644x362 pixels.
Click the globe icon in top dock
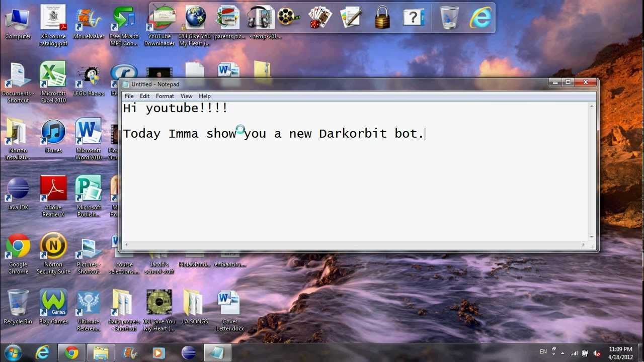coord(195,17)
